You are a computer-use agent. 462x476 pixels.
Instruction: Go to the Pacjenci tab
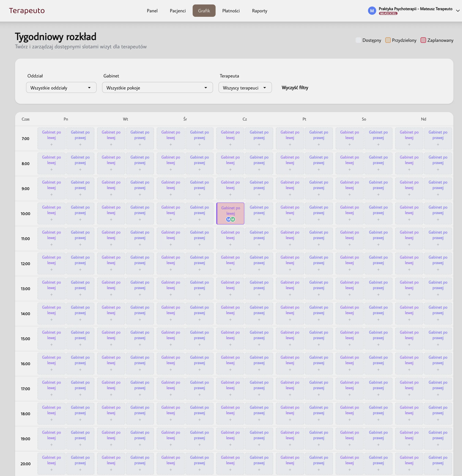click(x=178, y=11)
